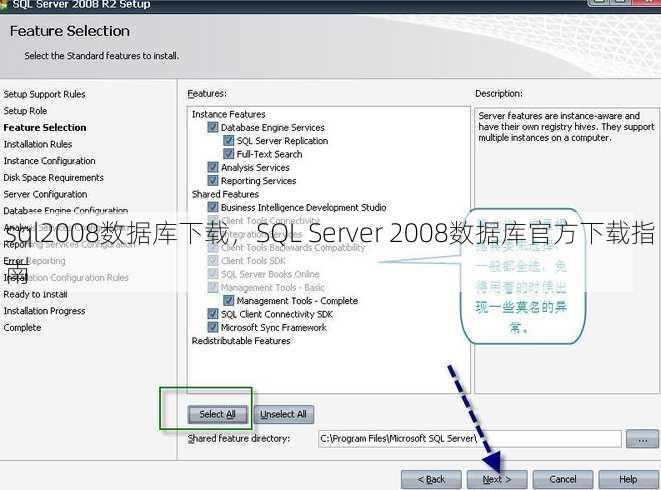Viewport: 661px width, 490px height.
Task: Uncheck Business Intelligence Development Studio
Action: pyautogui.click(x=213, y=207)
